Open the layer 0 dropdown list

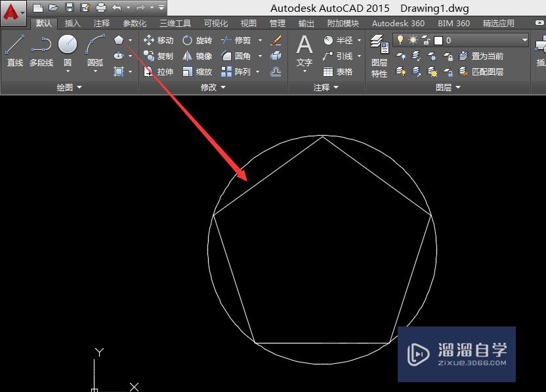524,41
